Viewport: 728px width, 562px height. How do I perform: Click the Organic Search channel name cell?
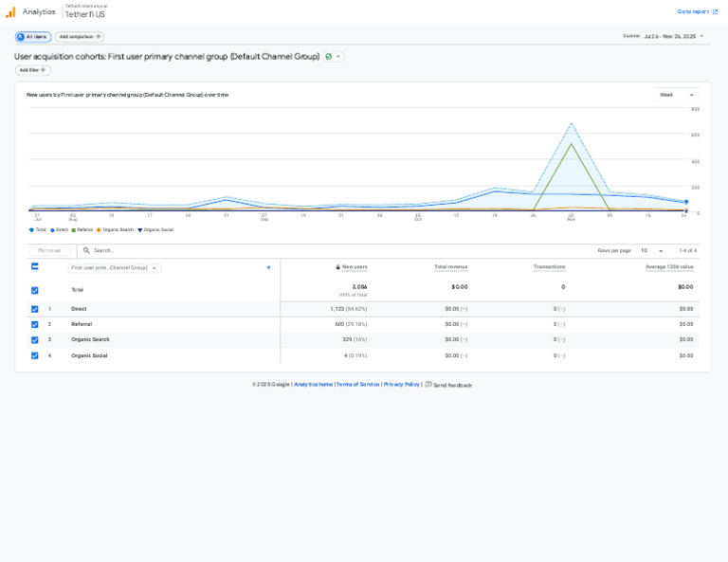pos(91,339)
